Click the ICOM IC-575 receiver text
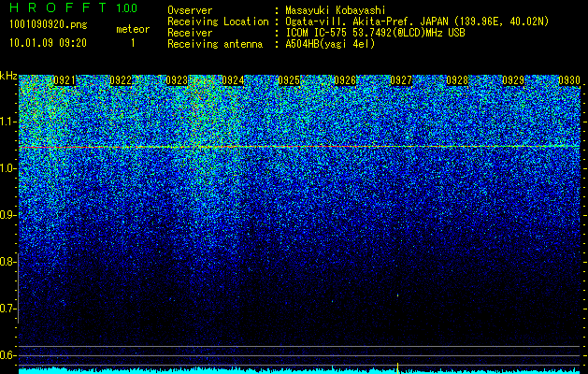Screen dimensions: 588x374 pos(375,33)
